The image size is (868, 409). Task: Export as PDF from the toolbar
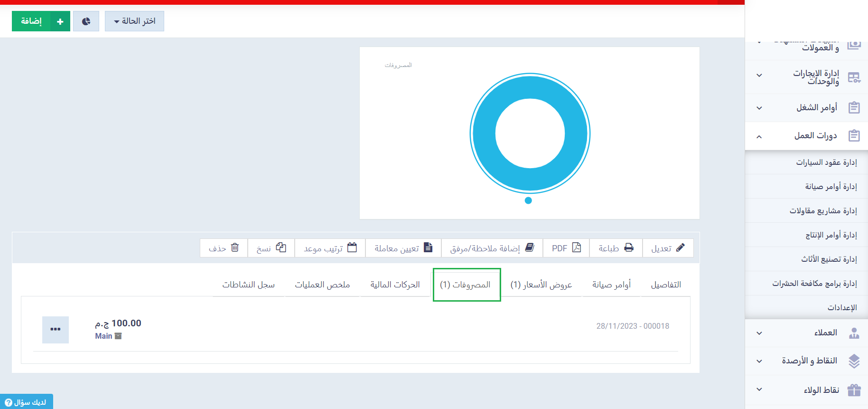(566, 248)
